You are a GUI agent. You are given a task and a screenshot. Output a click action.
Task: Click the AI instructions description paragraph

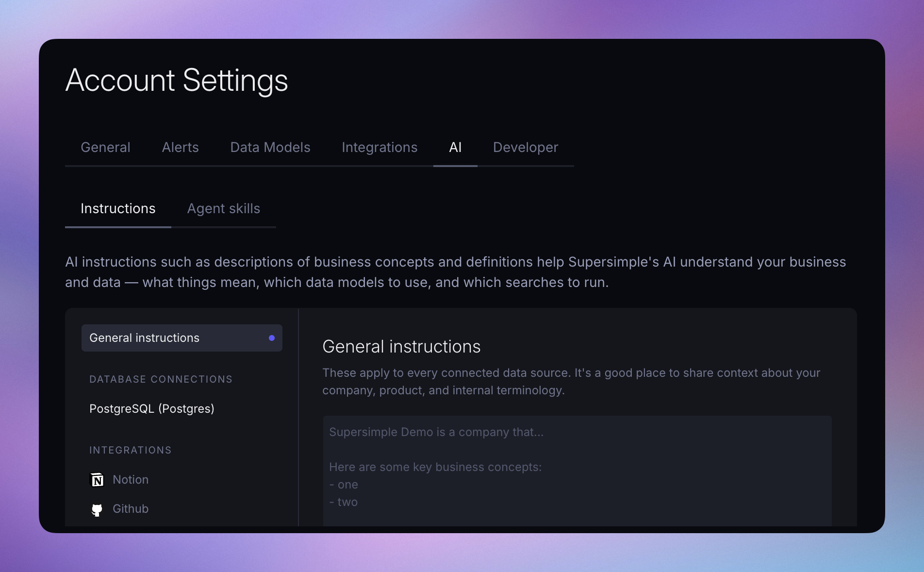(456, 272)
